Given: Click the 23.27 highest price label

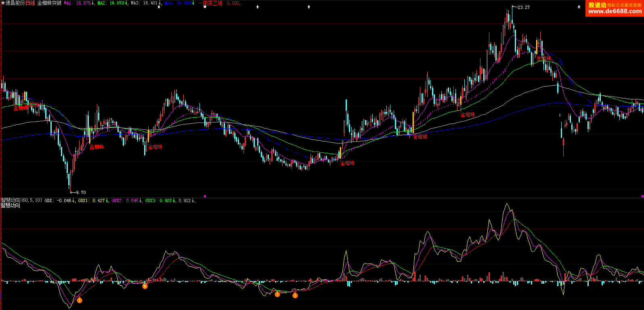Looking at the screenshot, I should coord(523,7).
